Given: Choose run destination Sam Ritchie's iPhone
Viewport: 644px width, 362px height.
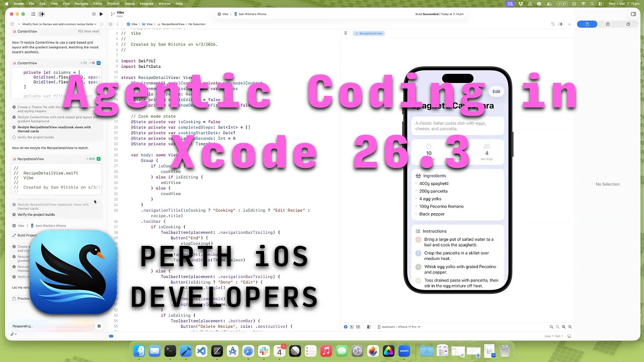Looking at the screenshot, I should pyautogui.click(x=250, y=14).
